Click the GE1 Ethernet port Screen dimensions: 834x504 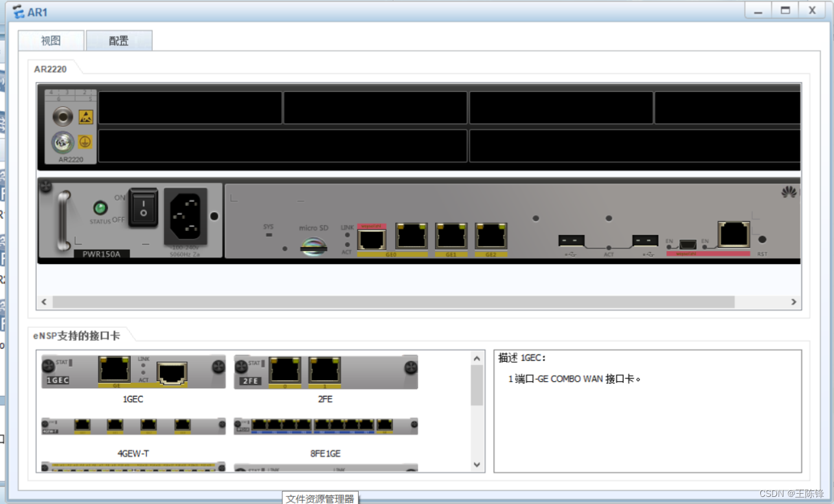(451, 237)
